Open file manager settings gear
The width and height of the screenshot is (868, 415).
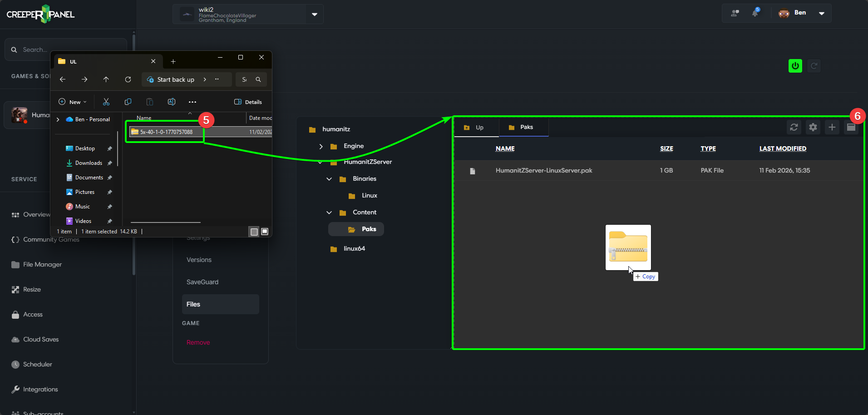click(813, 128)
